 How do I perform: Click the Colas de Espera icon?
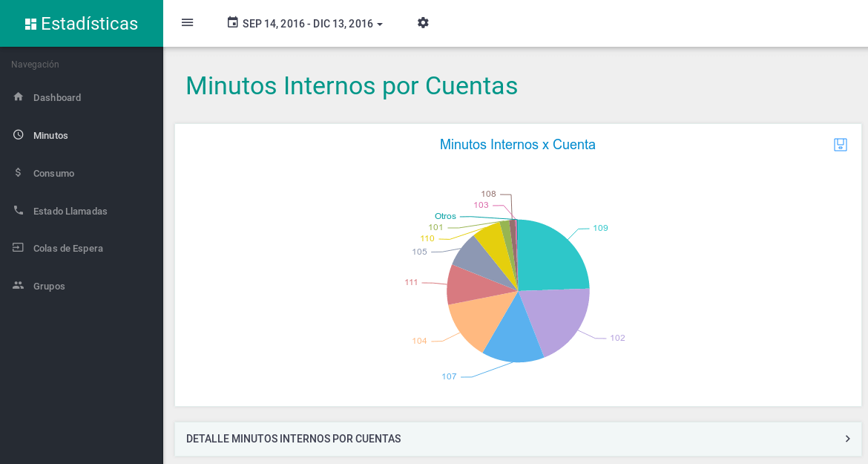pyautogui.click(x=19, y=248)
